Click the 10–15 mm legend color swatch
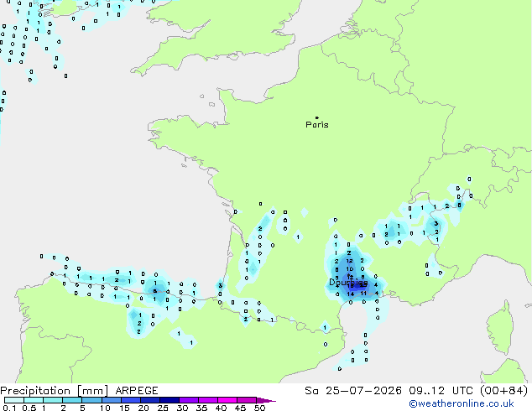This screenshot has width=532, height=411. click(x=111, y=400)
